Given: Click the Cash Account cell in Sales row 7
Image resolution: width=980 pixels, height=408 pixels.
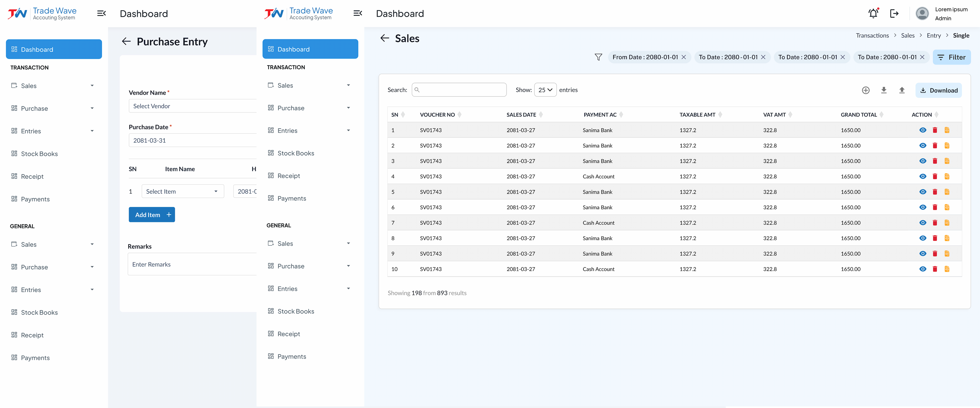Looking at the screenshot, I should click(x=598, y=223).
